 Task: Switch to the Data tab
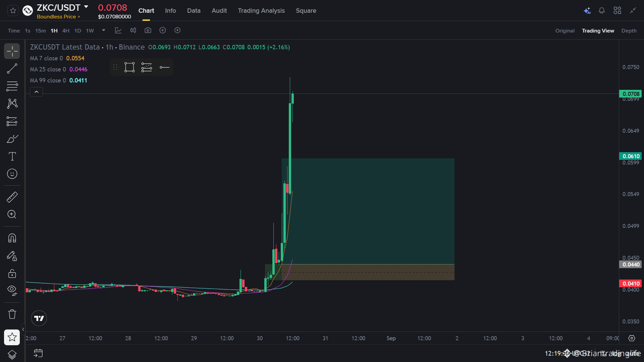[x=194, y=11]
